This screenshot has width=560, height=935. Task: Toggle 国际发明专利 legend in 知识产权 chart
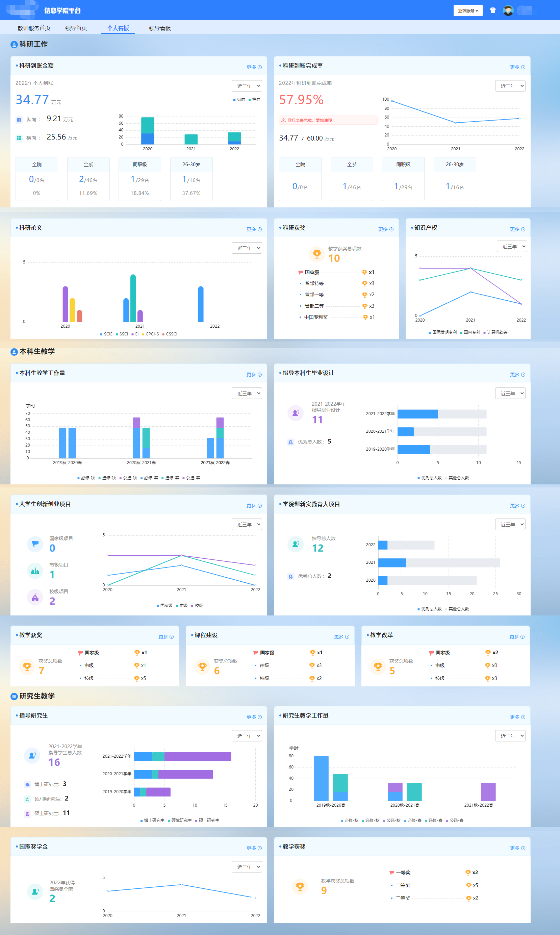point(442,332)
